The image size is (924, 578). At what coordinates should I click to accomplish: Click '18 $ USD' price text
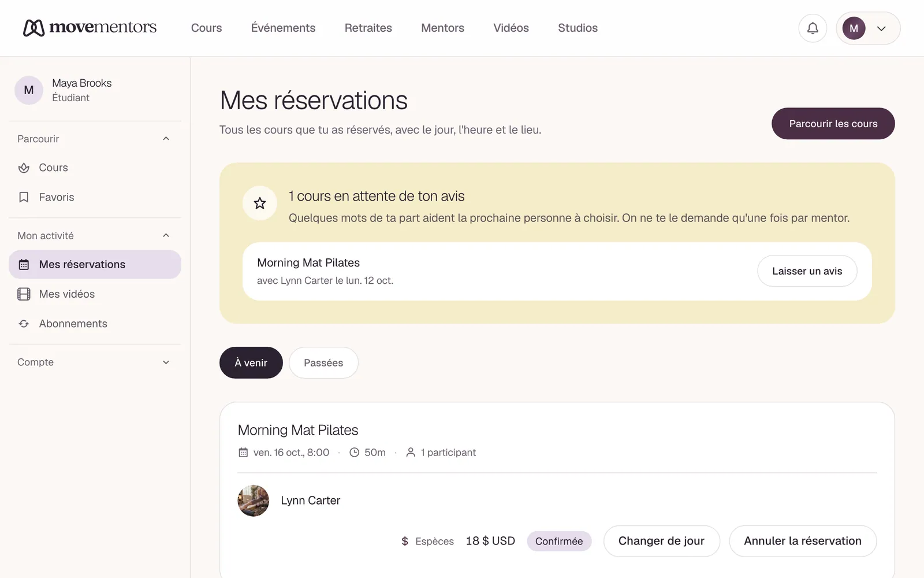point(490,541)
